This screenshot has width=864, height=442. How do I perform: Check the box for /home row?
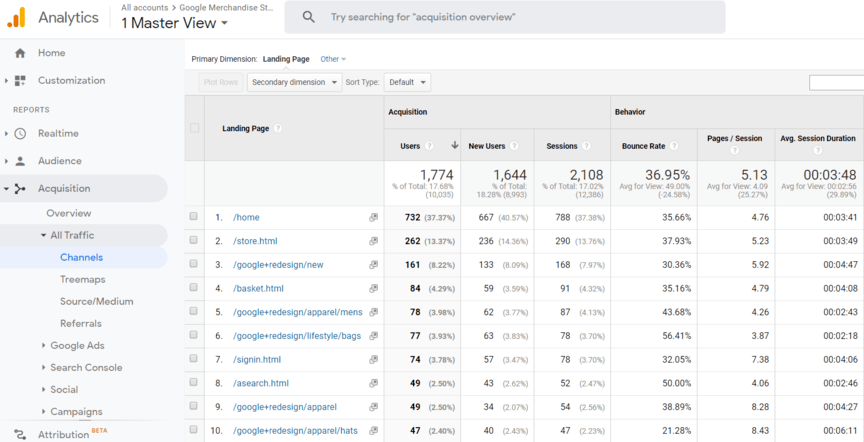194,217
